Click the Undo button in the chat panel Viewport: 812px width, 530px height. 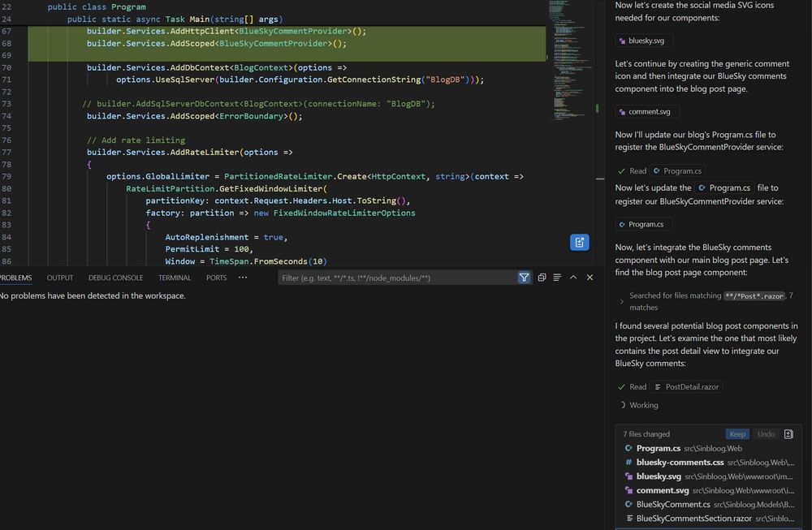point(765,433)
